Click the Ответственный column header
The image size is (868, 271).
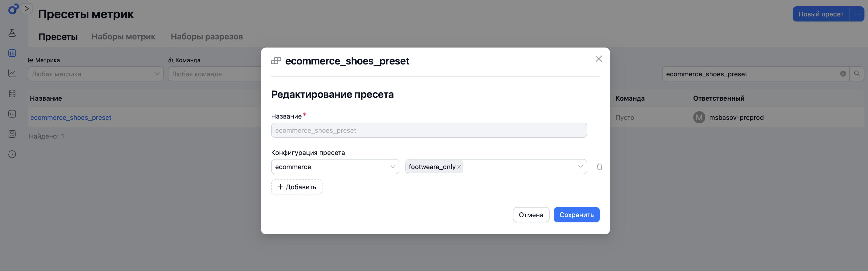pos(719,98)
